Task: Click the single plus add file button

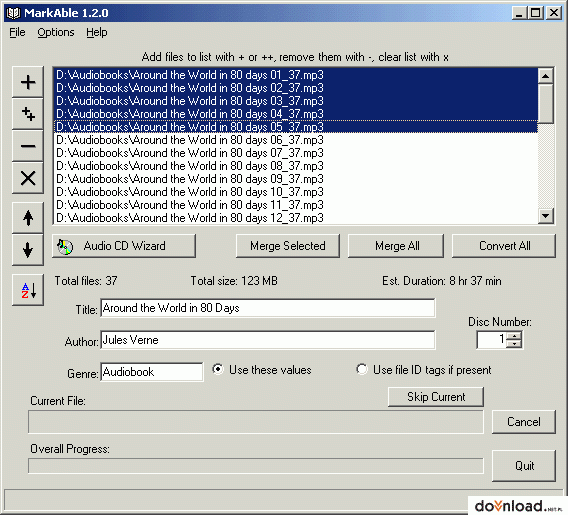Action: [28, 82]
